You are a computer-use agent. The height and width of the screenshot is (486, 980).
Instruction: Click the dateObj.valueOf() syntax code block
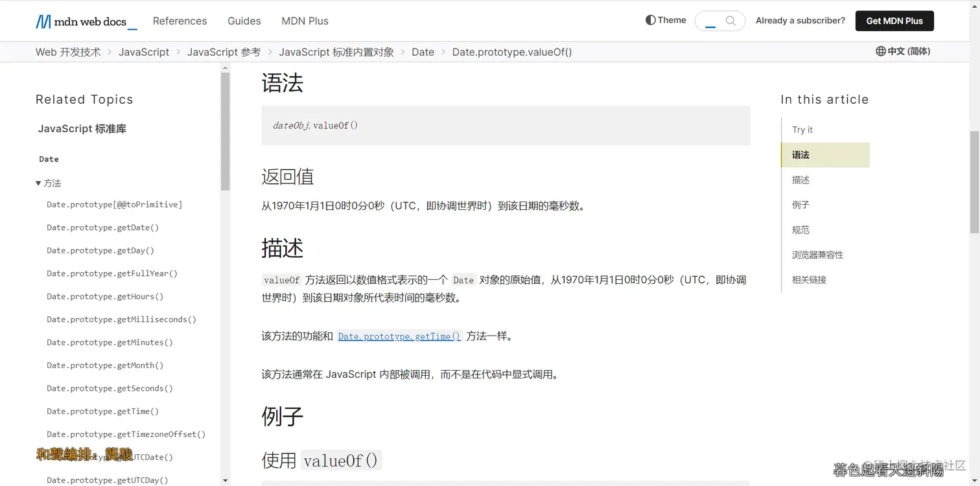point(506,126)
